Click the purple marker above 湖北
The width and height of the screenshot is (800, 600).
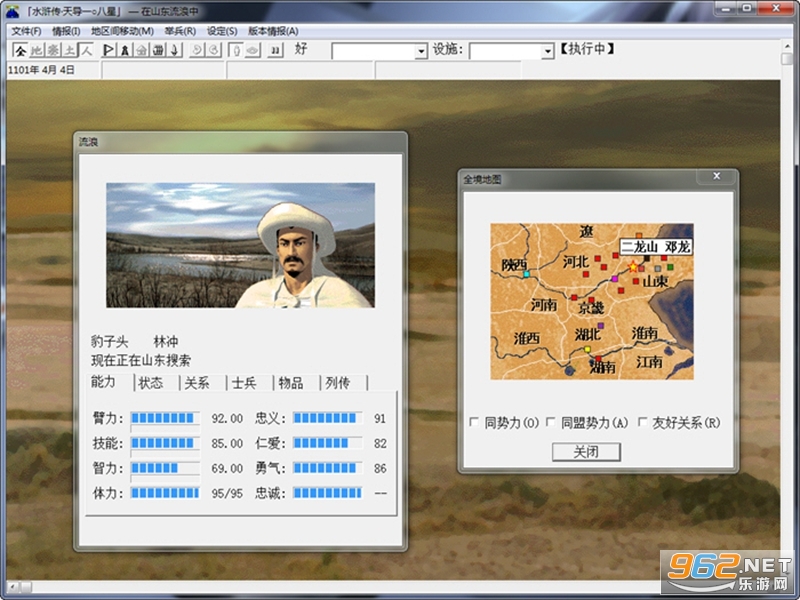point(601,326)
